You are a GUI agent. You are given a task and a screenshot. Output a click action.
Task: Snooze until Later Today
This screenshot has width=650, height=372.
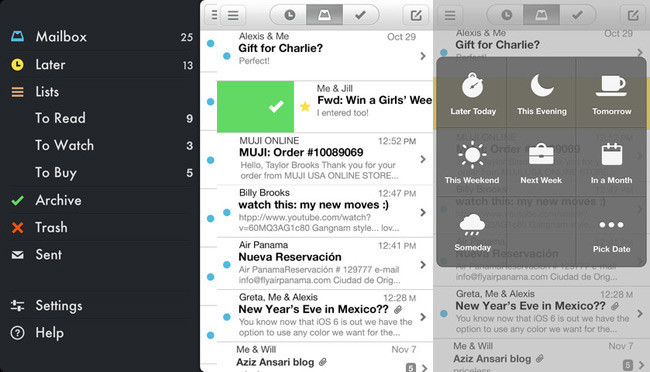pyautogui.click(x=472, y=93)
